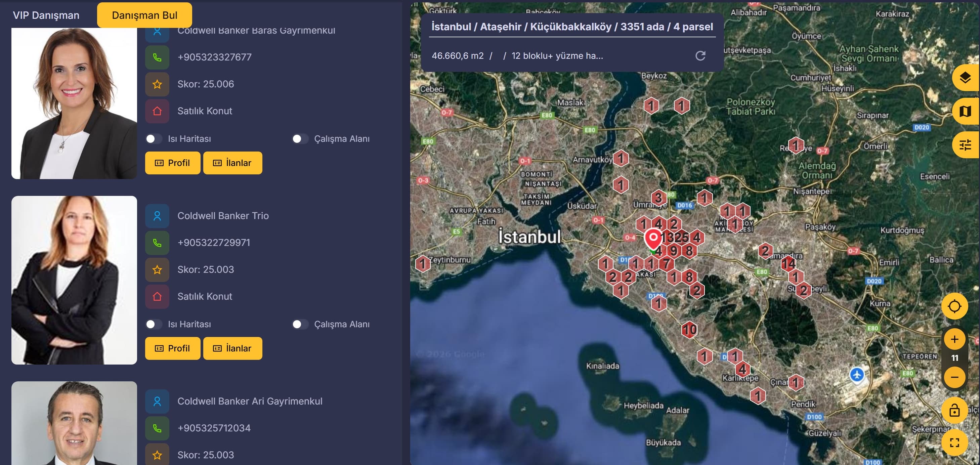Toggle Isı Haritası for Coldwell Banker Trio
Viewport: 980px width, 465px height.
[x=154, y=324]
